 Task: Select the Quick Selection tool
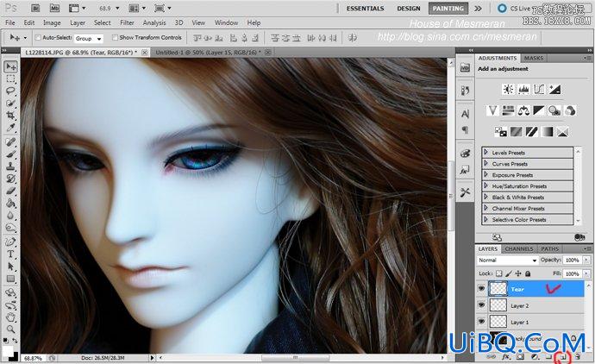pos(10,104)
